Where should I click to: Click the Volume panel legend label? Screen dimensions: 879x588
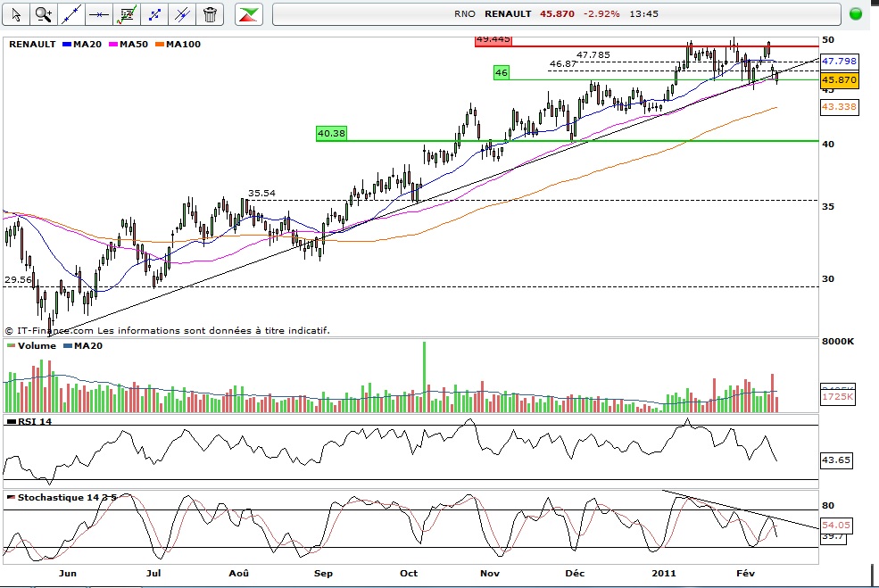coord(31,346)
